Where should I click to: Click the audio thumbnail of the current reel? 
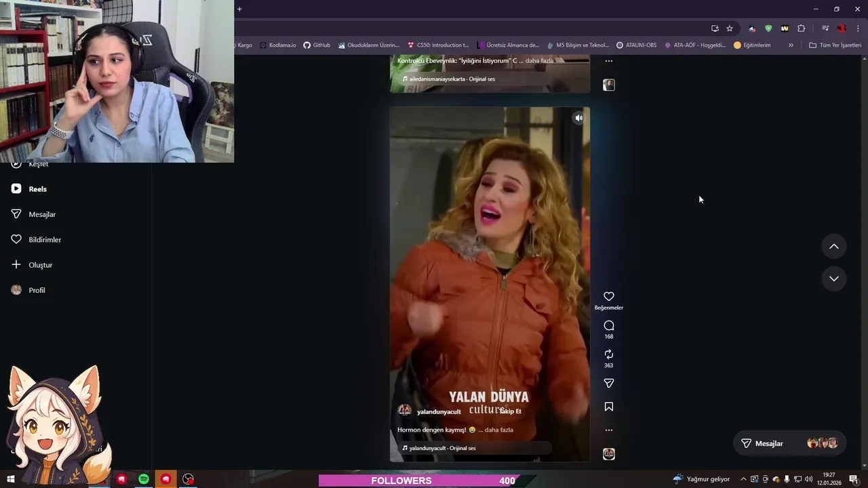609,454
